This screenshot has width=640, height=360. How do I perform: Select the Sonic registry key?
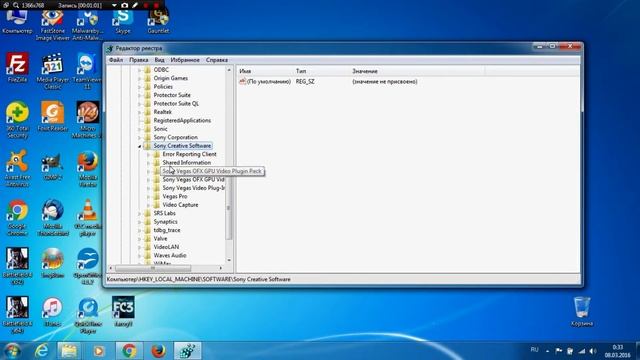click(x=160, y=129)
